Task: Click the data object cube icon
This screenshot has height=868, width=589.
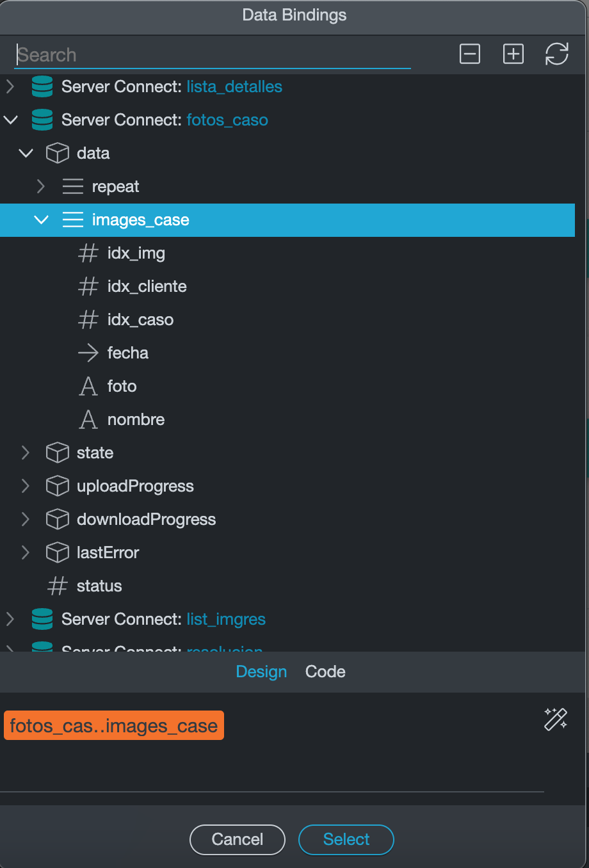Action: [58, 153]
